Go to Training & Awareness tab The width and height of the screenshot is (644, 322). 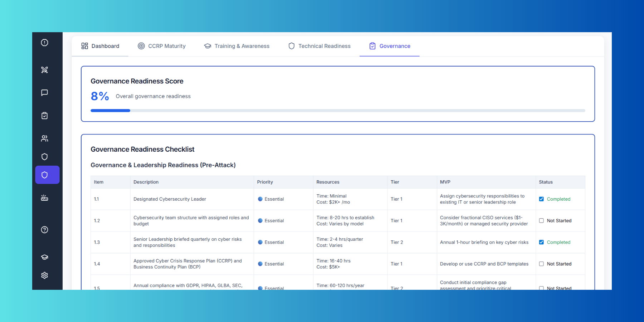[237, 46]
